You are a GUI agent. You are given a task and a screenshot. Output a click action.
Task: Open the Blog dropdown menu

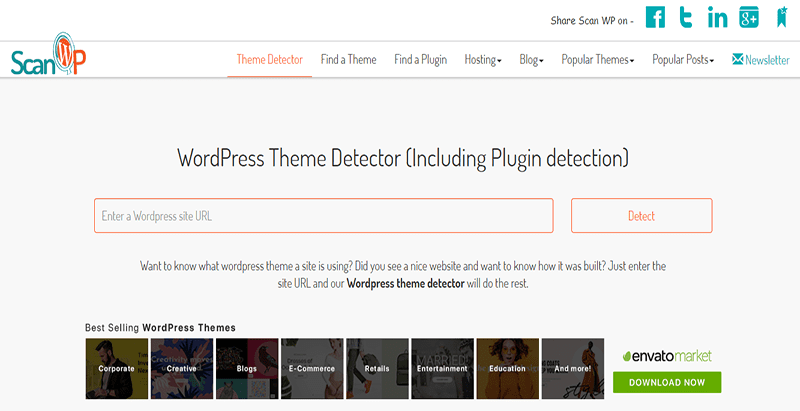click(531, 60)
